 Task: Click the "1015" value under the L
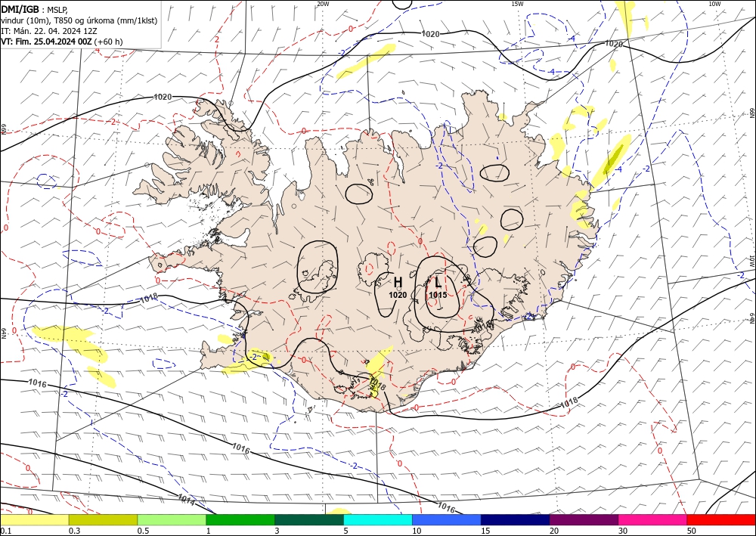tap(438, 295)
